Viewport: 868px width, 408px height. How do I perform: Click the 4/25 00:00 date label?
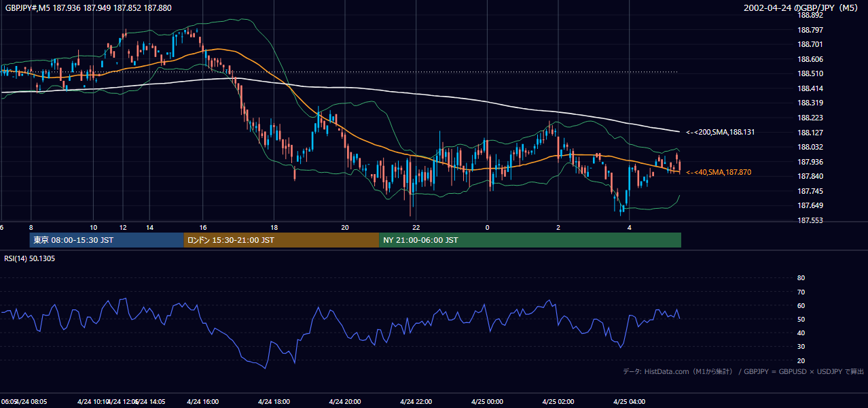click(x=486, y=402)
